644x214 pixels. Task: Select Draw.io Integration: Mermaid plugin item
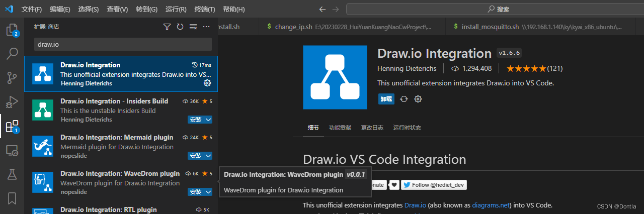[x=121, y=146]
